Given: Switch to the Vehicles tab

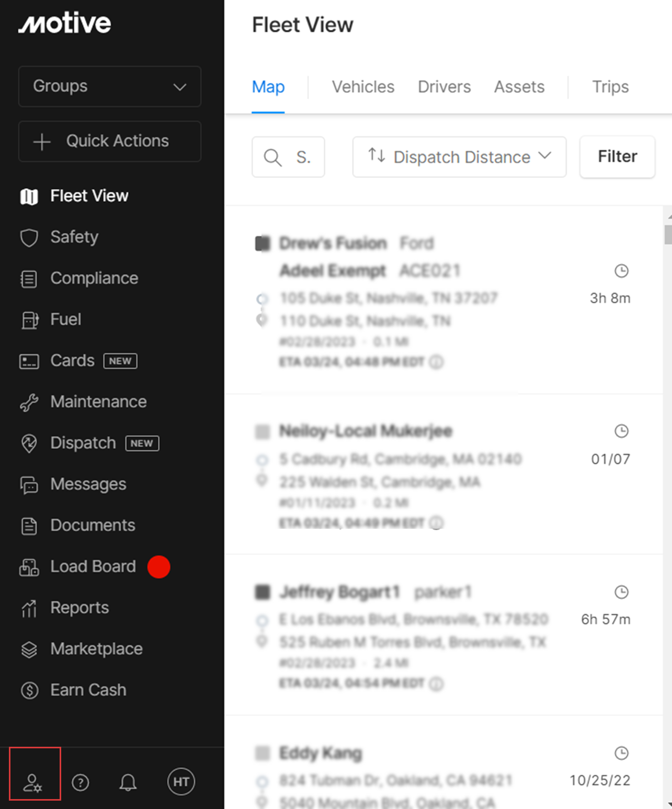Looking at the screenshot, I should click(363, 87).
